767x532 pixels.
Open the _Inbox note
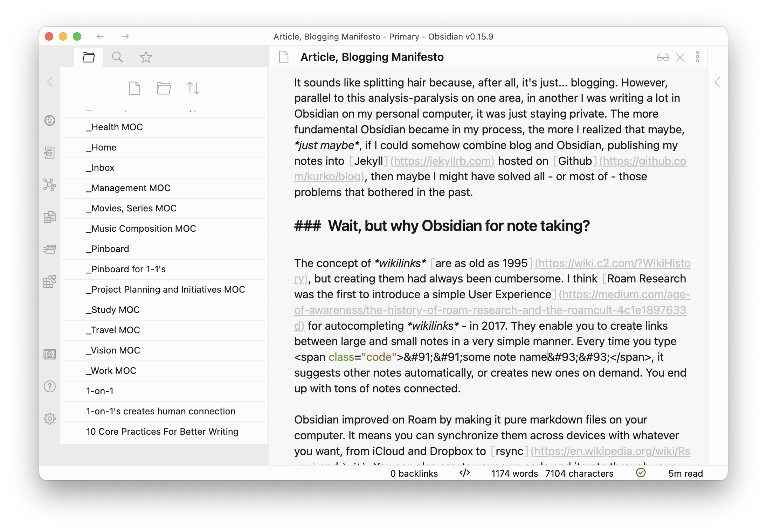point(164,168)
